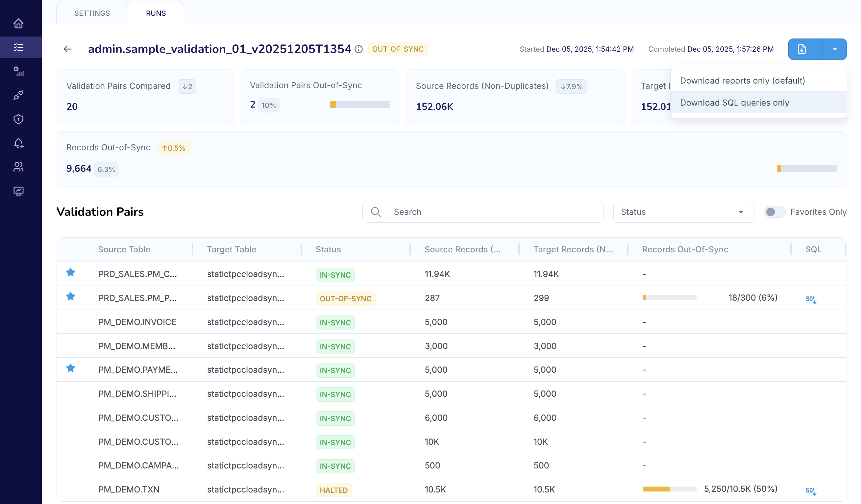Open the users icon in sidebar
Screen dimensions: 861x504
pos(18,167)
